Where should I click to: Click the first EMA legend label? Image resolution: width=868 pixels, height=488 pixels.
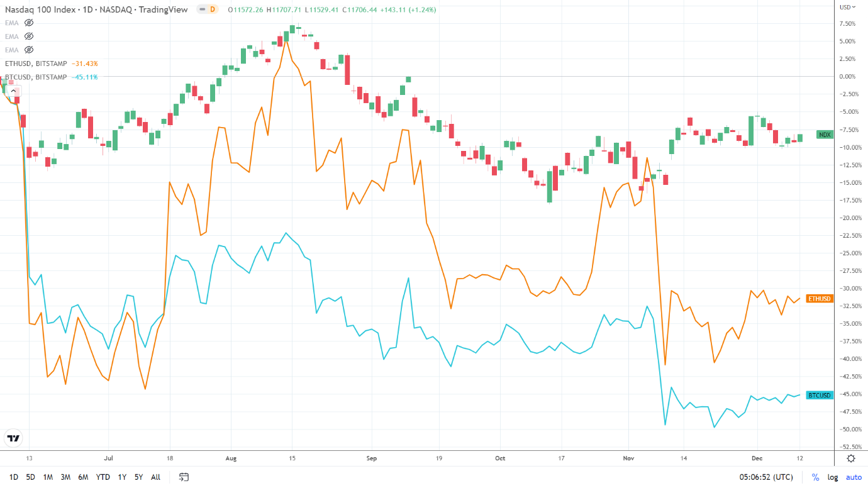coord(11,22)
